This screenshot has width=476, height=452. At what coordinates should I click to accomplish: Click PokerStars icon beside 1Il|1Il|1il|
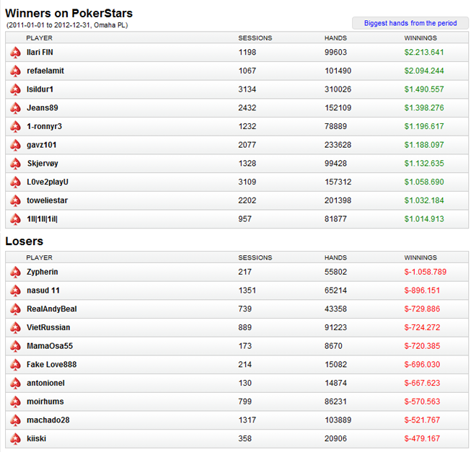tap(15, 219)
